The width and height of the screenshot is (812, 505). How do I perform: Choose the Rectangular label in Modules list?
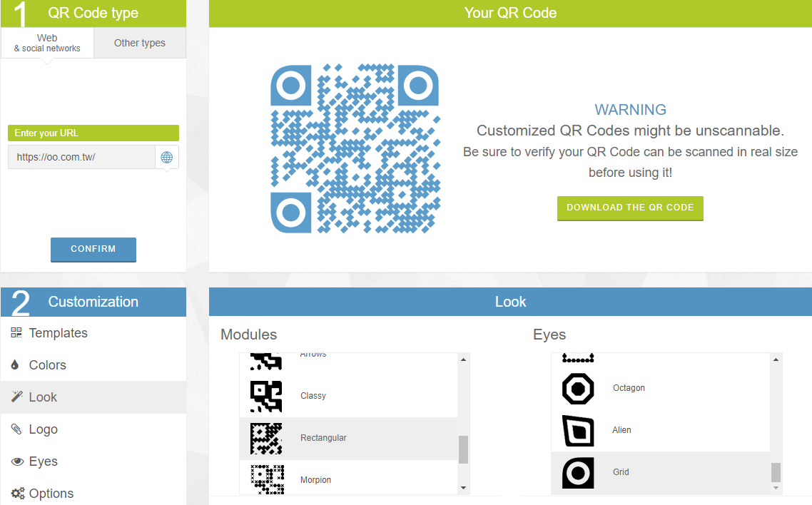[x=324, y=438]
